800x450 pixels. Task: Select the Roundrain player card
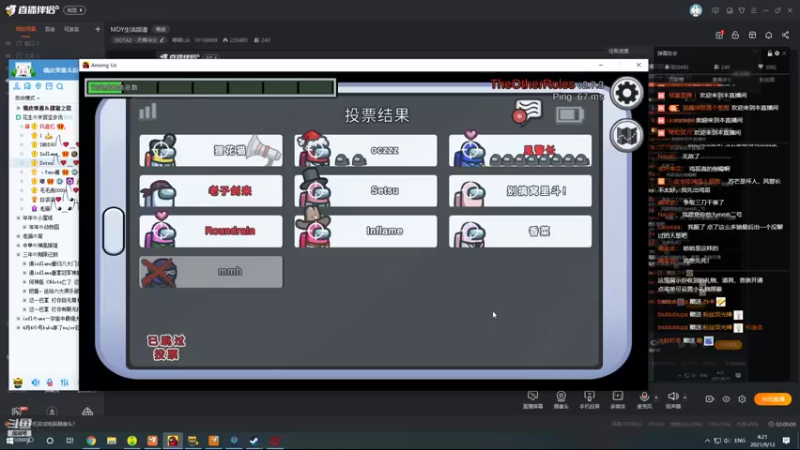click(211, 232)
